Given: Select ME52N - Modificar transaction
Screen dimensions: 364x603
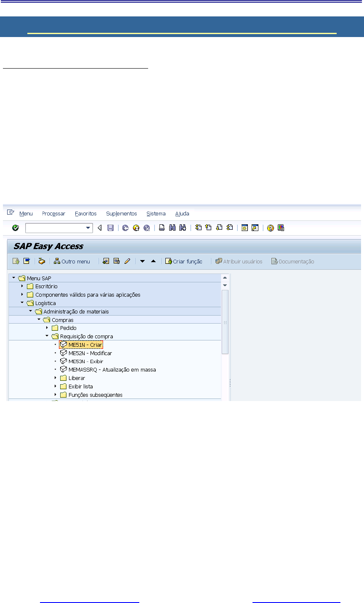Looking at the screenshot, I should (90, 353).
